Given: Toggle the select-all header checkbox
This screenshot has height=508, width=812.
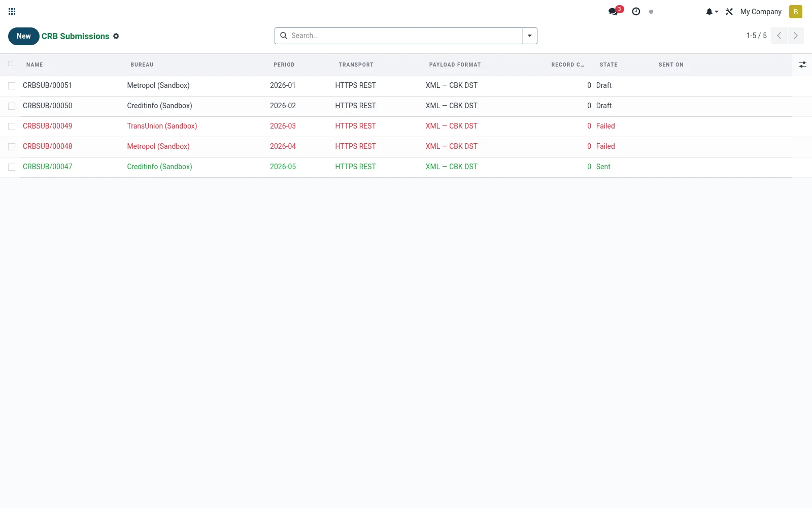Looking at the screenshot, I should point(11,63).
